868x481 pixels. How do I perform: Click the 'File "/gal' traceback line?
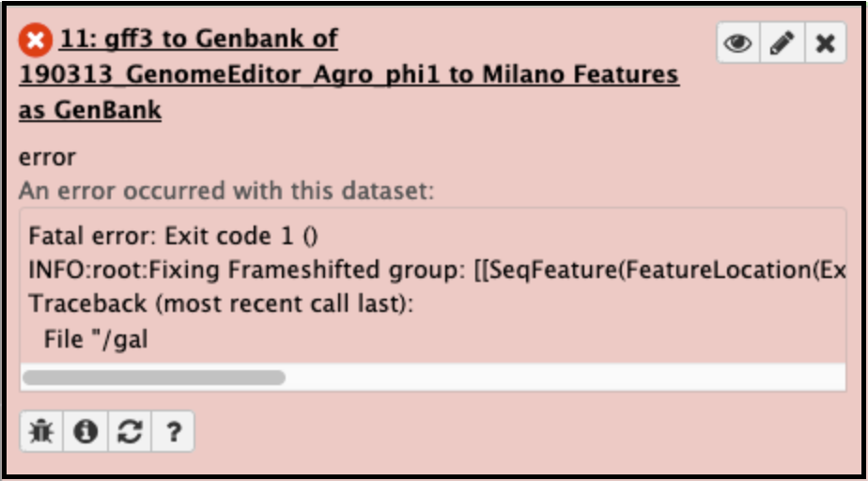coord(96,339)
